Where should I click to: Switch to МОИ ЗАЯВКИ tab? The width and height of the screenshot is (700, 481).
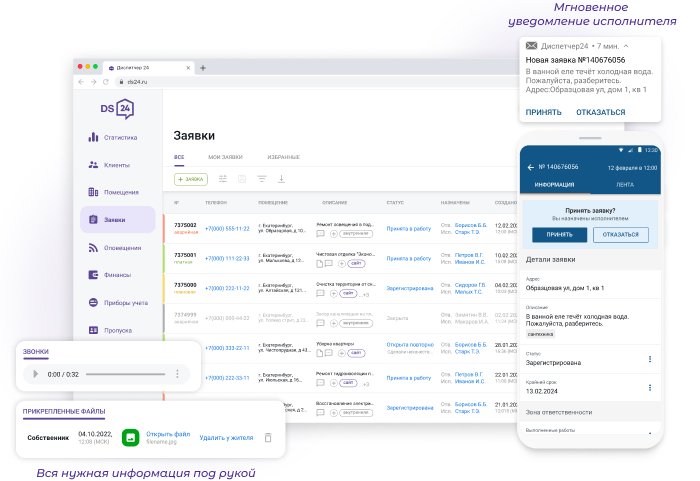(225, 157)
